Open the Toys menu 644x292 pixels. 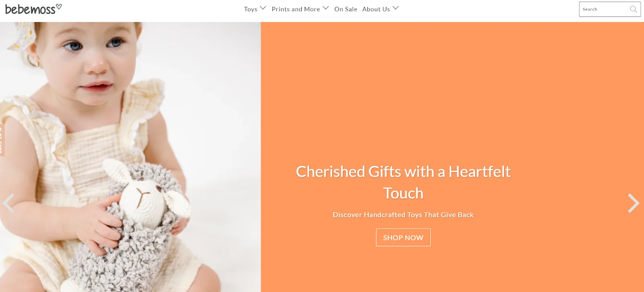pos(250,9)
